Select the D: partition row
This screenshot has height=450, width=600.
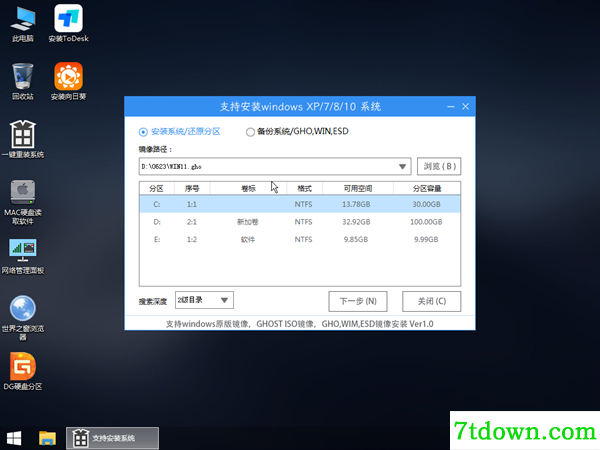(x=300, y=222)
